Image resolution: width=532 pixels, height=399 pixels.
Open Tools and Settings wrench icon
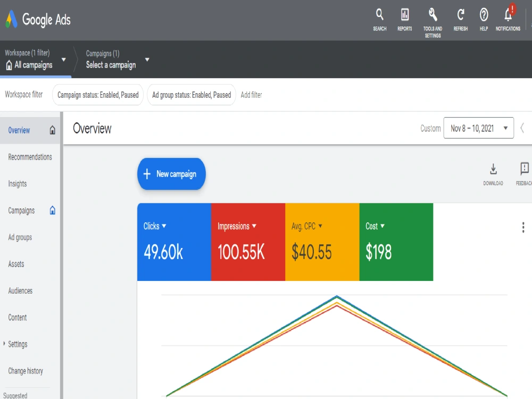click(433, 14)
